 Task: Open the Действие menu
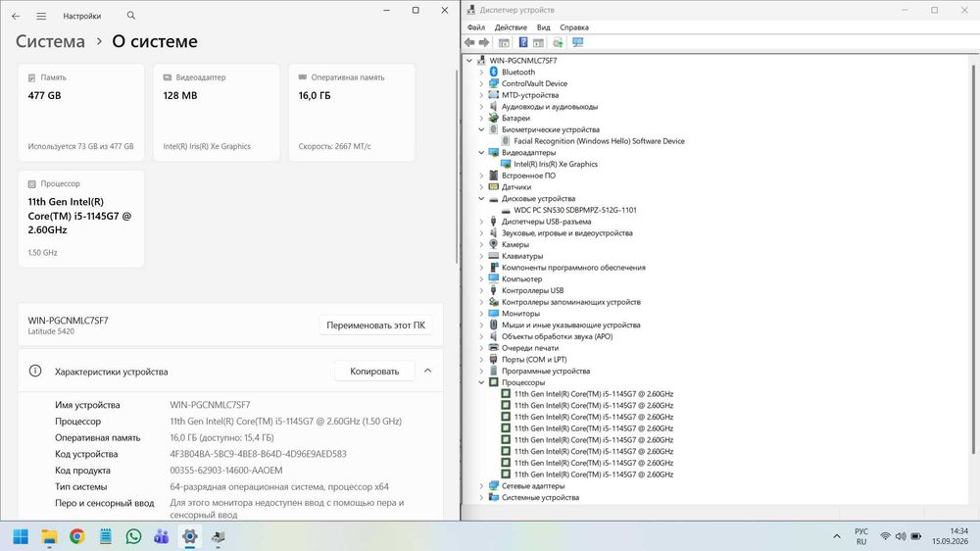pos(511,27)
